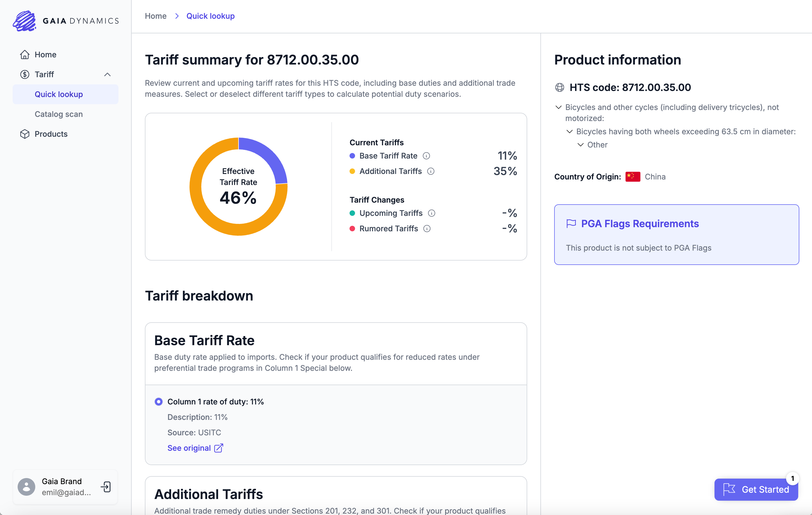The width and height of the screenshot is (812, 515).
Task: Open Catalog scan in the sidebar
Action: pos(59,114)
